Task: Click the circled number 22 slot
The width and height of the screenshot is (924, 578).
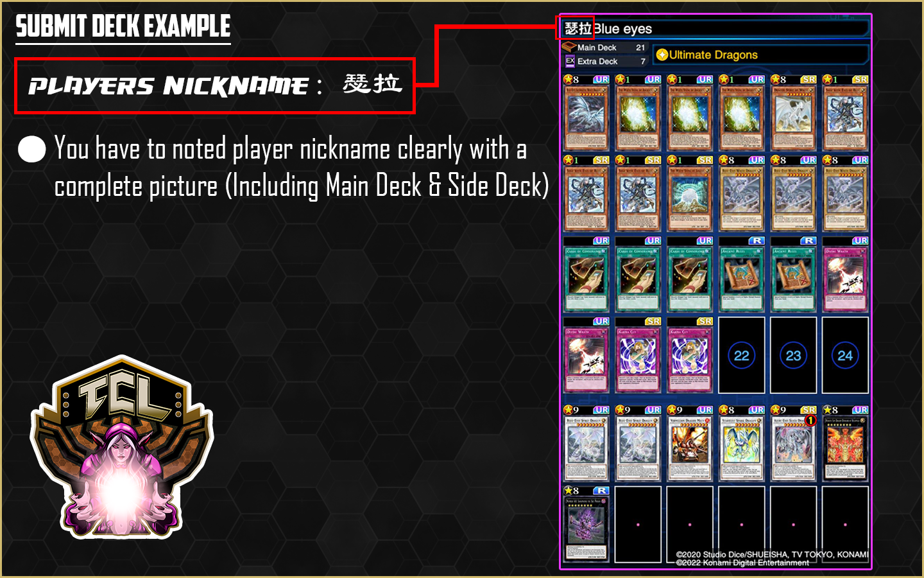Action: pos(742,355)
